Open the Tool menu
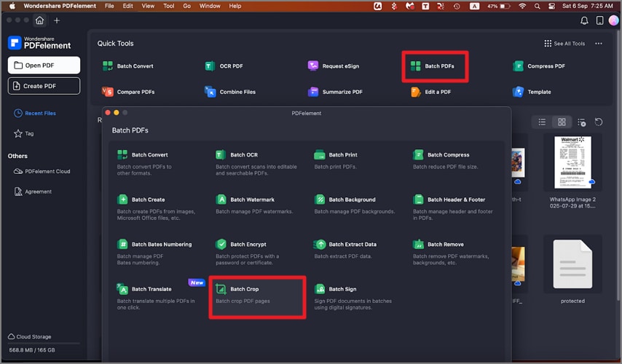 tap(168, 6)
